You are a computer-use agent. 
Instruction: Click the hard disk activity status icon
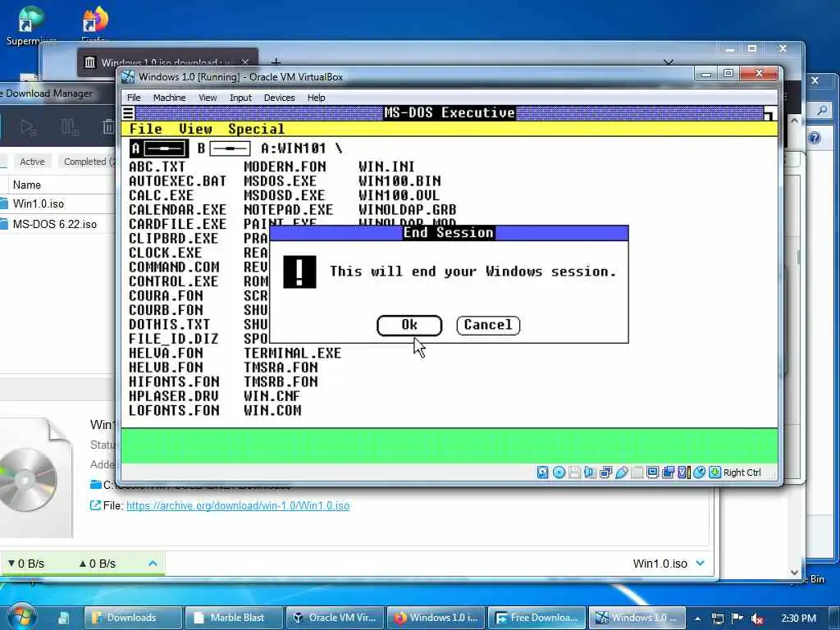point(543,472)
